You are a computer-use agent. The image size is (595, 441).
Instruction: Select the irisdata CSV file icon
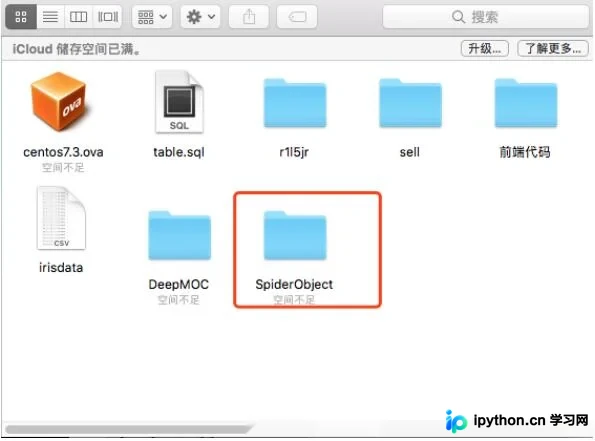pos(61,218)
